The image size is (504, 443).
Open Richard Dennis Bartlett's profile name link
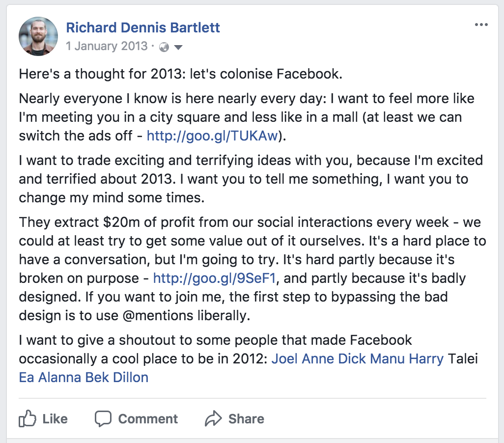pyautogui.click(x=143, y=28)
